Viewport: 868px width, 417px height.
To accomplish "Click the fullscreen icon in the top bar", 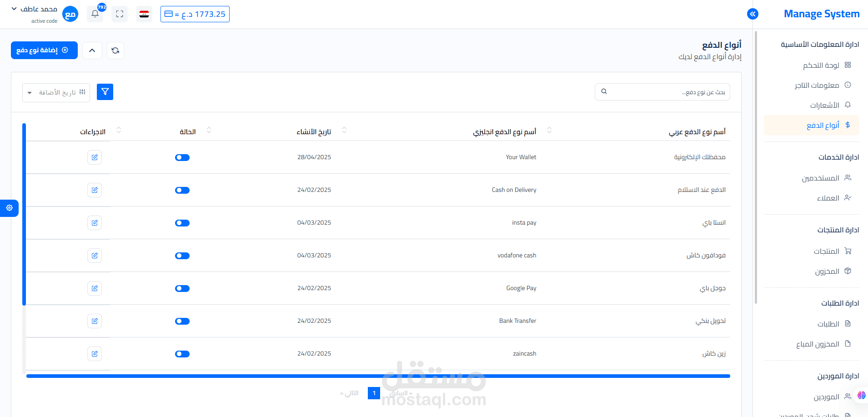I will pyautogui.click(x=120, y=14).
